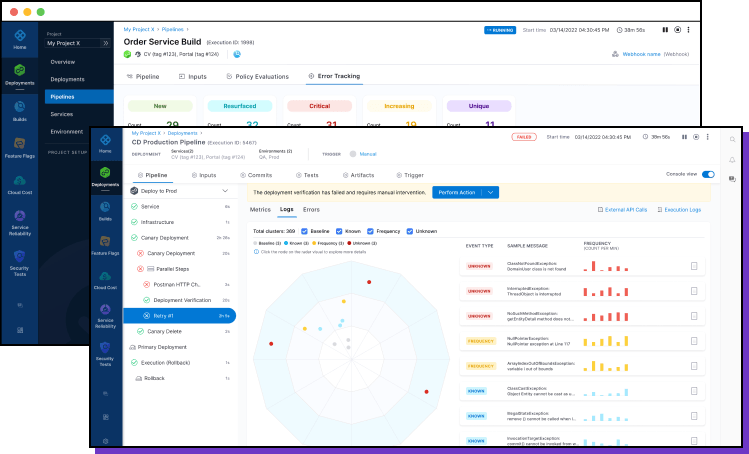
Task: Turn off the Console view toggle
Action: (708, 174)
